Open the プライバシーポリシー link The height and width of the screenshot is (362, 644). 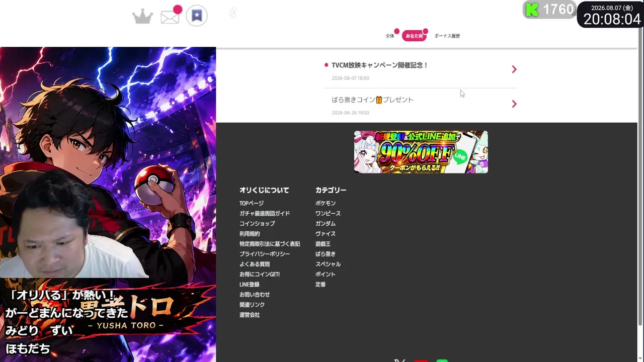[x=265, y=254]
